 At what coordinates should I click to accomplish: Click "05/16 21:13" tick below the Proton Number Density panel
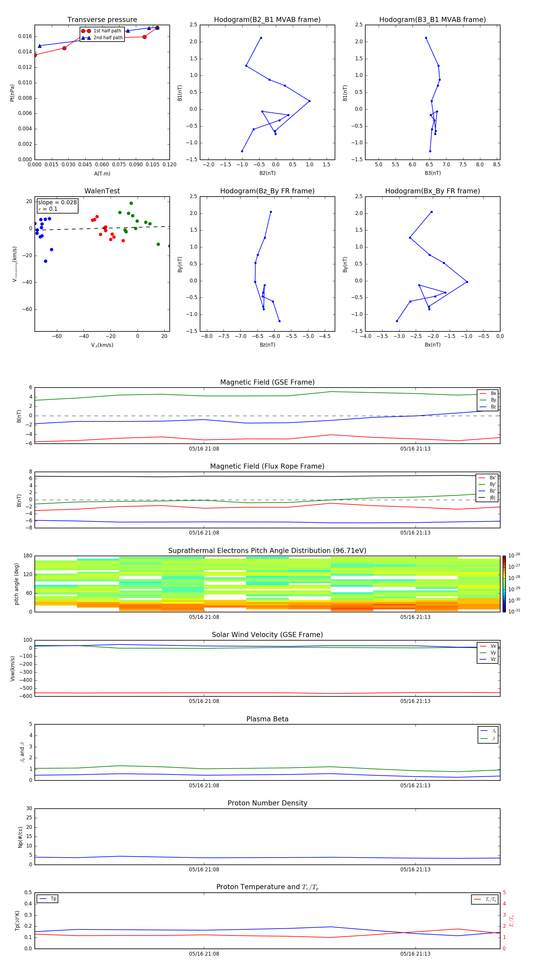pyautogui.click(x=415, y=870)
